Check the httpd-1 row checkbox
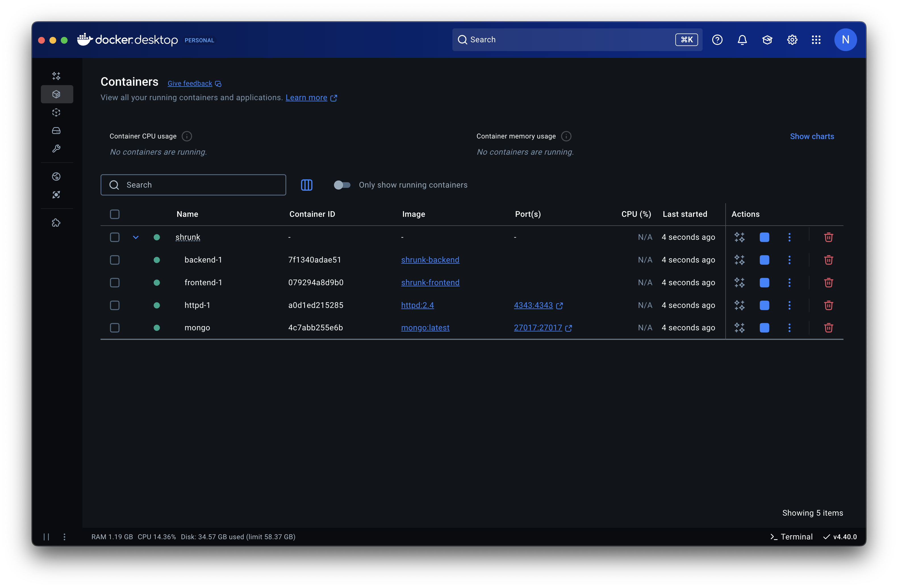This screenshot has height=588, width=898. [115, 305]
